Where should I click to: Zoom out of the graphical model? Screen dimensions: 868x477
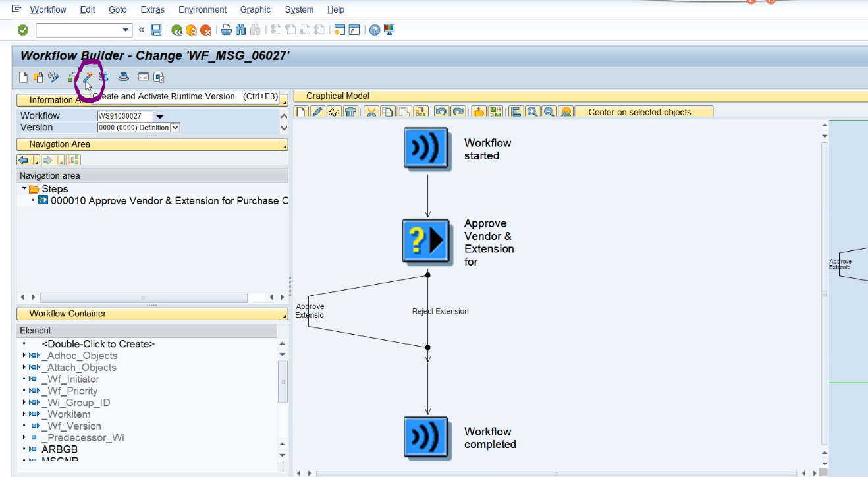pyautogui.click(x=548, y=111)
